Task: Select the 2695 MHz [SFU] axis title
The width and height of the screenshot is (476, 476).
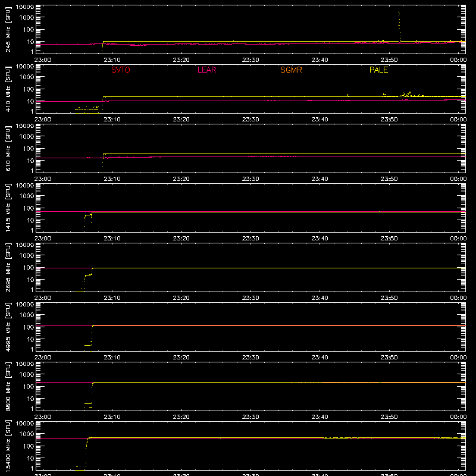Action: click(8, 267)
